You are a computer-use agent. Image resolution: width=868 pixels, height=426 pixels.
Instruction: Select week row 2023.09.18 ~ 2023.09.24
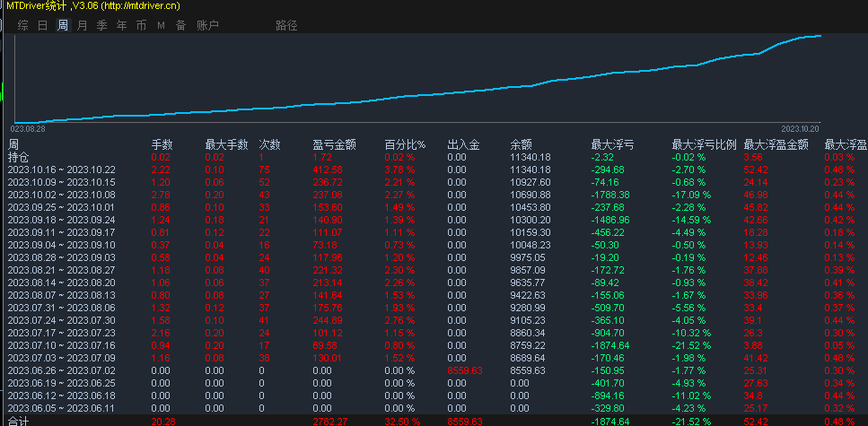click(61, 221)
